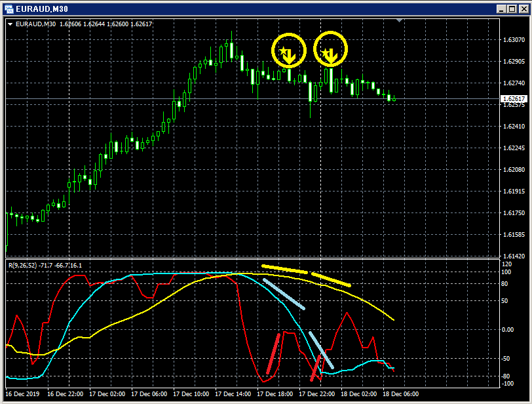
Task: Click the 16 Dec 2019 time label
Action: point(22,394)
